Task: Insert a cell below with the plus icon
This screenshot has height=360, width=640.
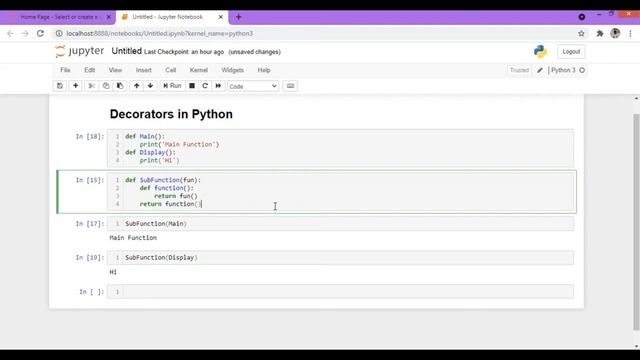Action: click(76, 86)
